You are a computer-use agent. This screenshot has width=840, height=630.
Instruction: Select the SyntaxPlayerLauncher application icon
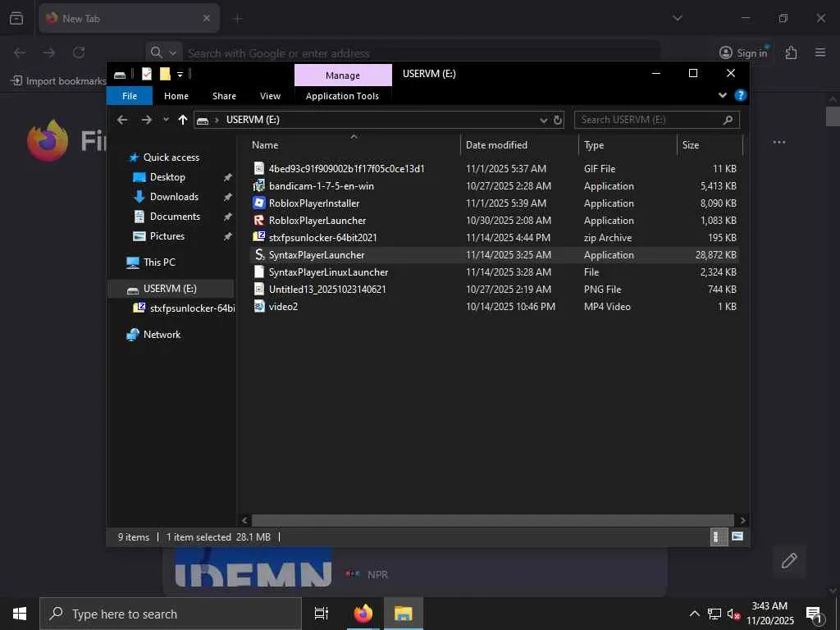259,254
